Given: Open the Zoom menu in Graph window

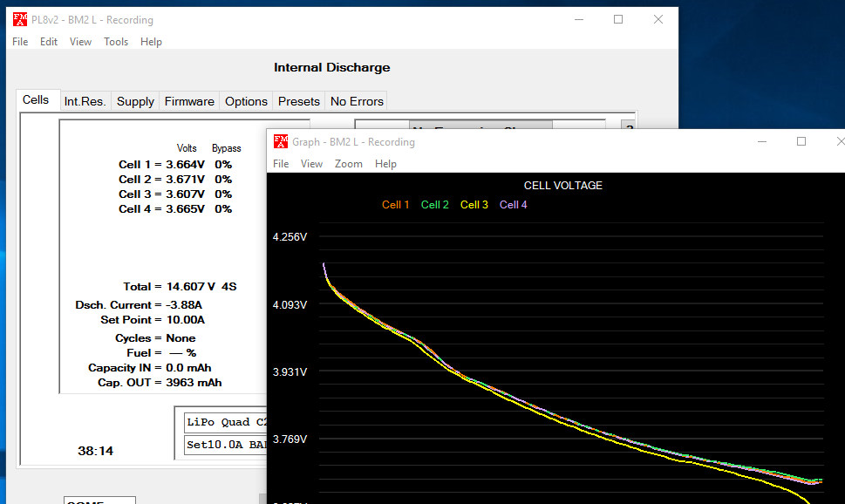Looking at the screenshot, I should (x=348, y=164).
